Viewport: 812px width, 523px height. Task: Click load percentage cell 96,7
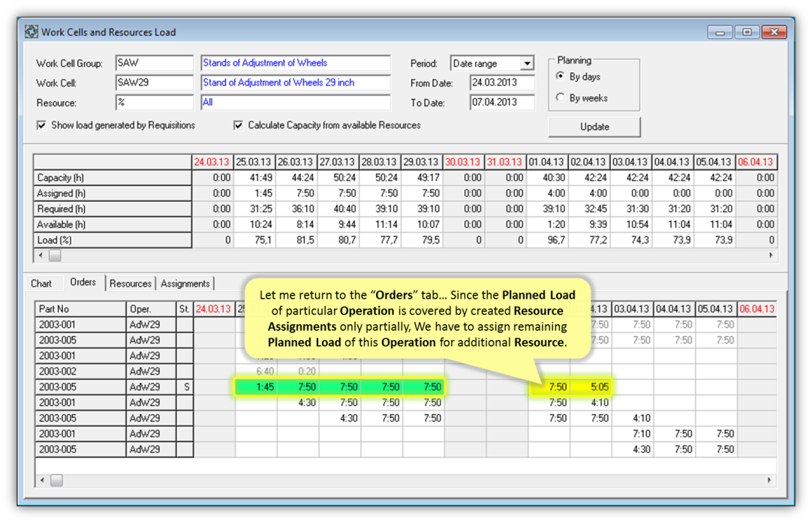(x=547, y=240)
